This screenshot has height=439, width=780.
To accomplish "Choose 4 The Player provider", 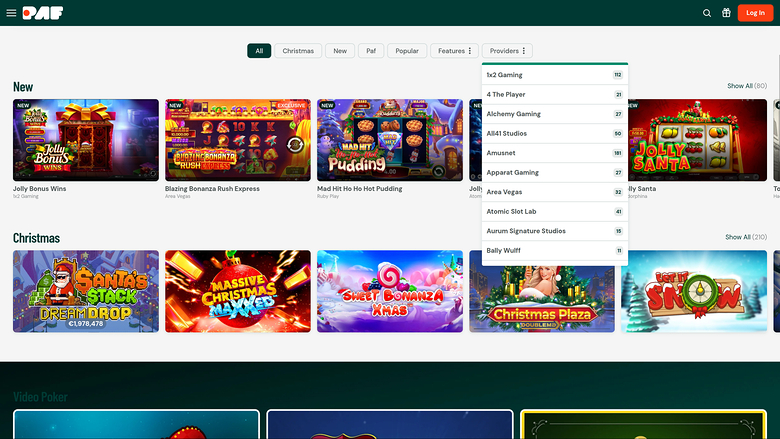I will pos(555,94).
